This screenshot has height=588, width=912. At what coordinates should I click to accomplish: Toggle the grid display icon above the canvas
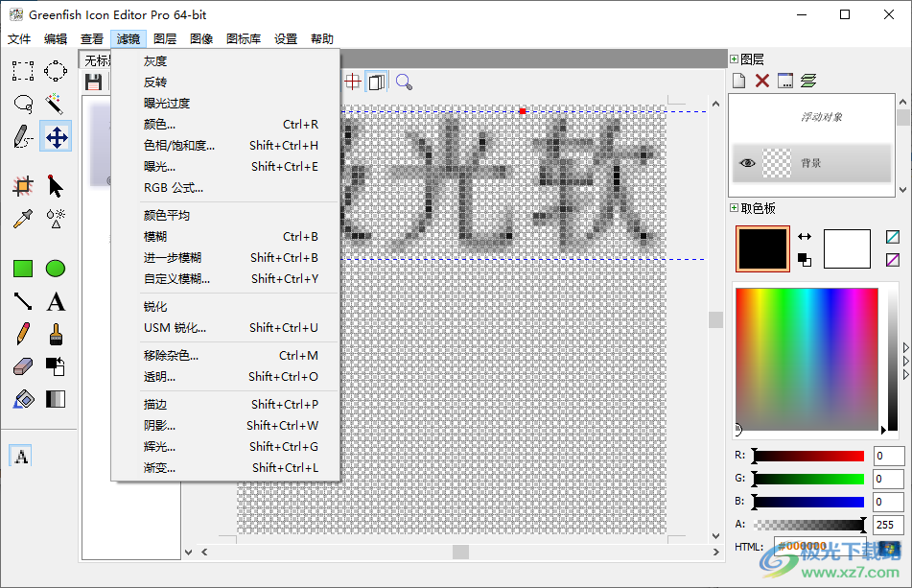(352, 81)
